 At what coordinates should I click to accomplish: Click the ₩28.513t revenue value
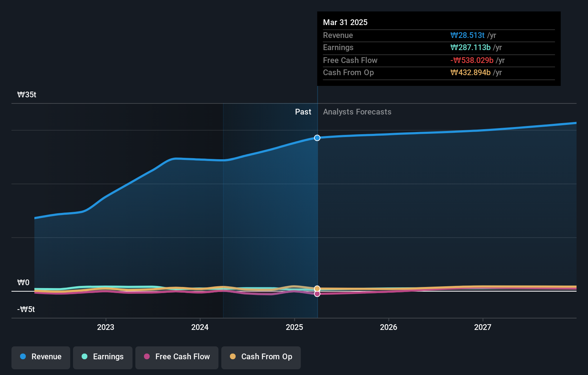pyautogui.click(x=467, y=35)
